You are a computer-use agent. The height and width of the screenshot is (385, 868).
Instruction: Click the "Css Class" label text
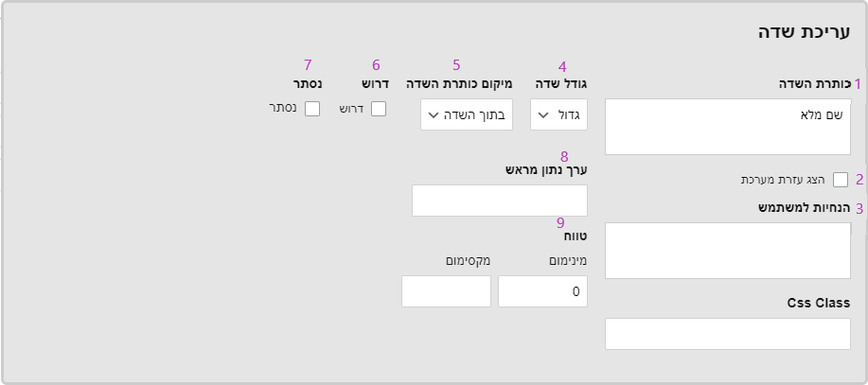[819, 303]
